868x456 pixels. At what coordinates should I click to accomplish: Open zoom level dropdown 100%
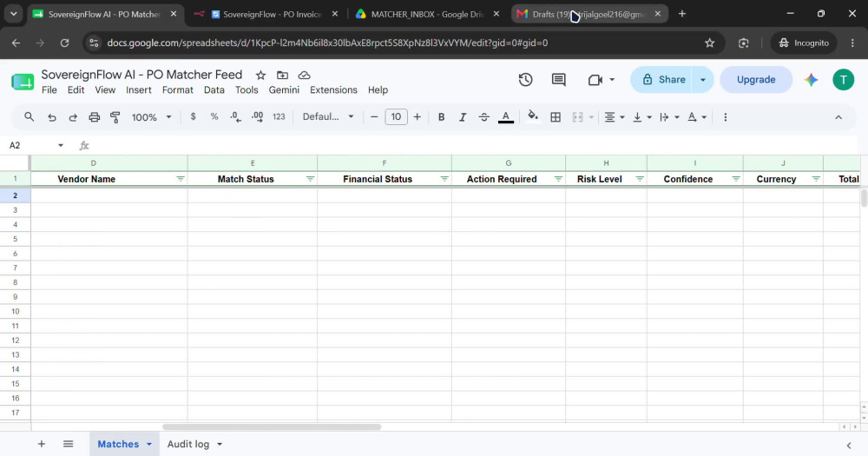coord(151,117)
